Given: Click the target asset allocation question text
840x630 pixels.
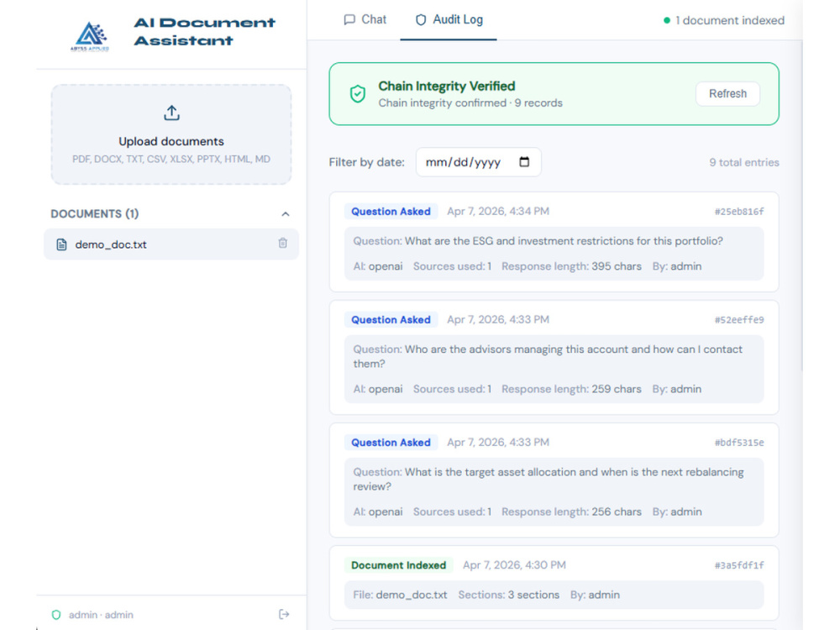Looking at the screenshot, I should [x=548, y=479].
